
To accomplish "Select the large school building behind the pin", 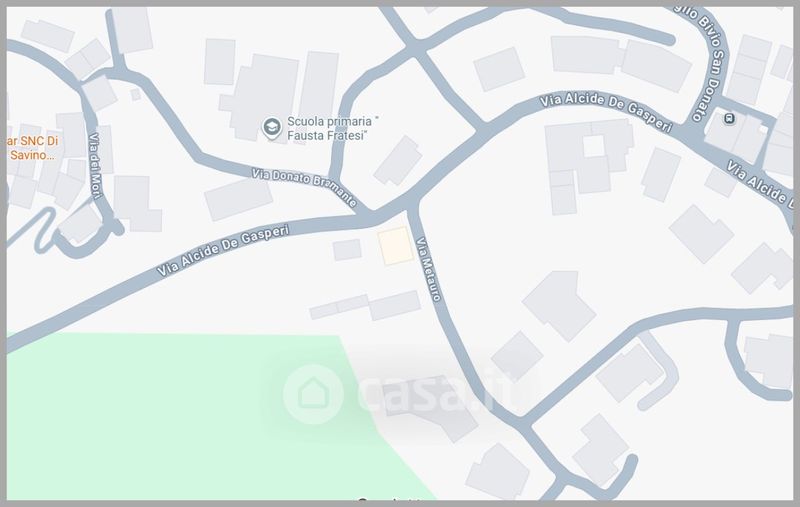I will click(261, 97).
